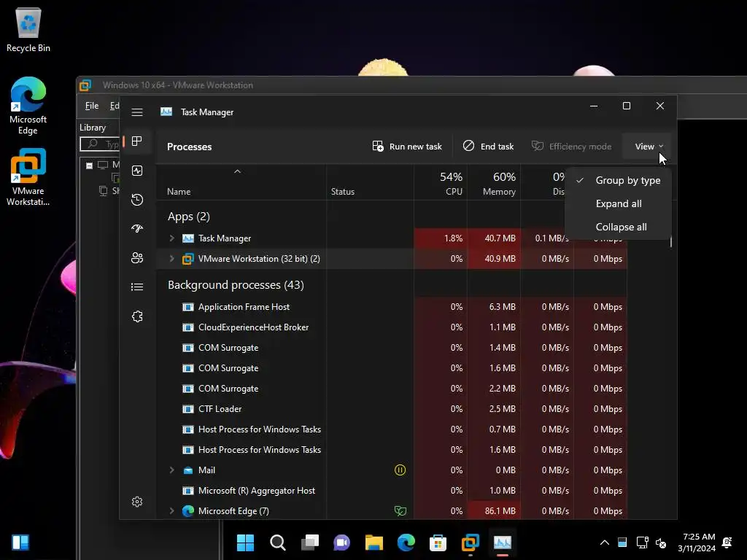Open the App history sidebar icon

tap(137, 200)
